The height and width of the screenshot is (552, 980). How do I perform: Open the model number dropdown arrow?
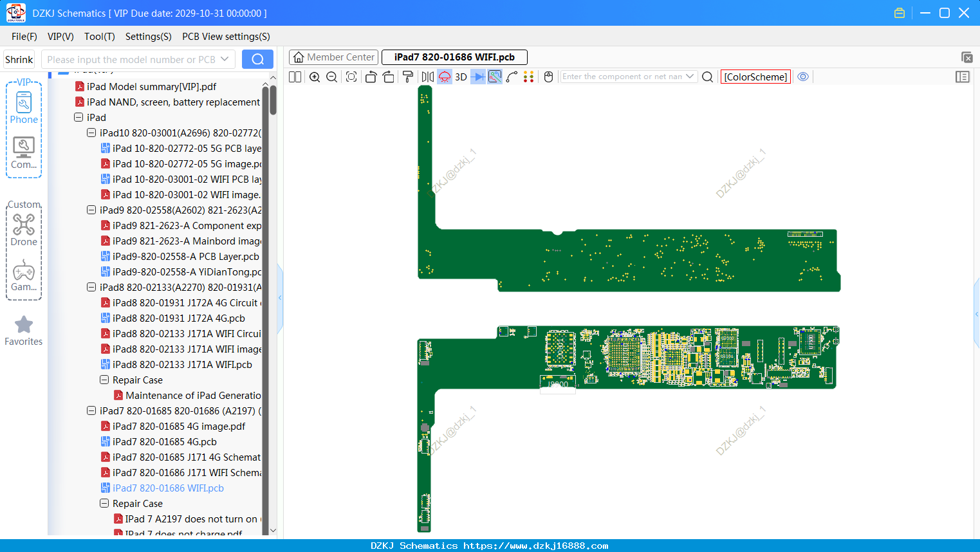click(x=225, y=59)
